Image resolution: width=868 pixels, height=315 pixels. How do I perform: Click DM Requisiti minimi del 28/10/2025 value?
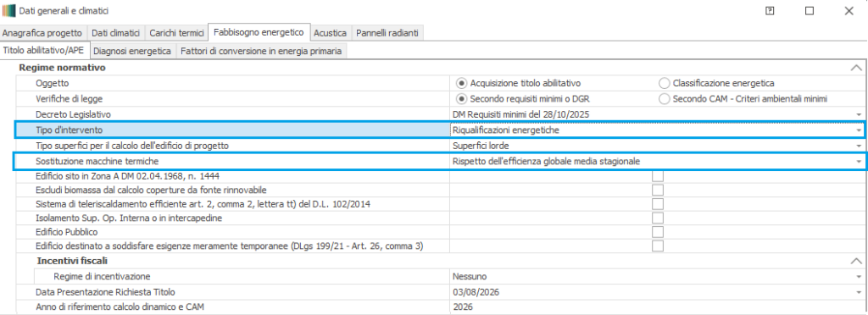click(x=521, y=114)
